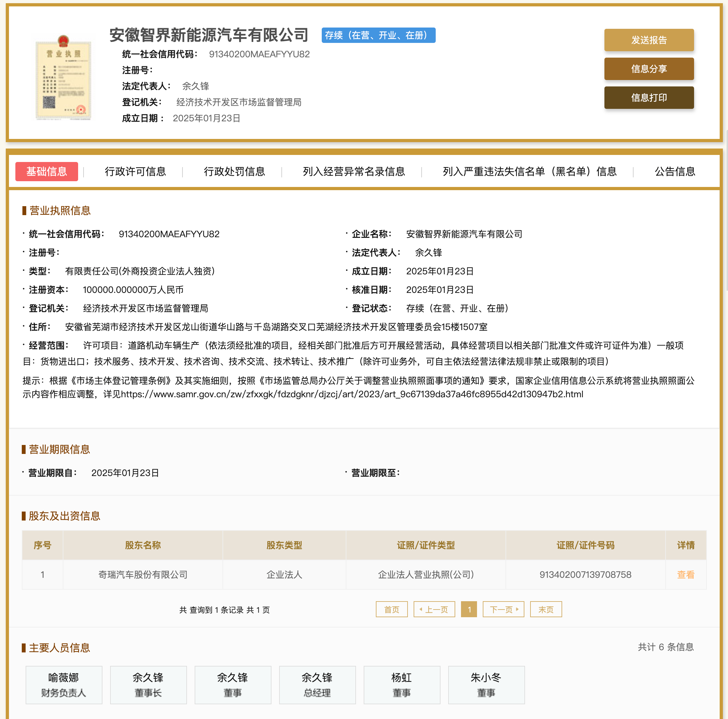
Task: Click the 信息分享 button
Action: pos(649,69)
